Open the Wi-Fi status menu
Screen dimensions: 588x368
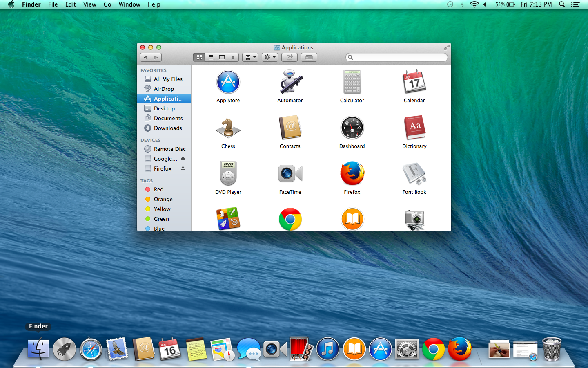pos(474,4)
